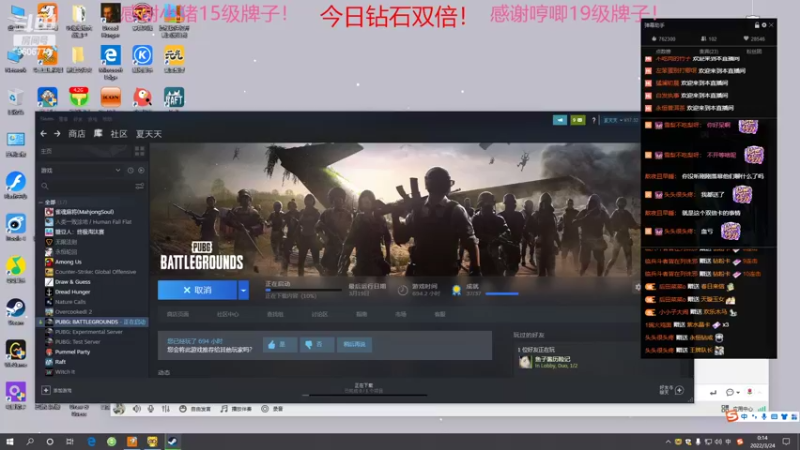Switch library to grid view icon
The width and height of the screenshot is (800, 450).
pos(139,151)
